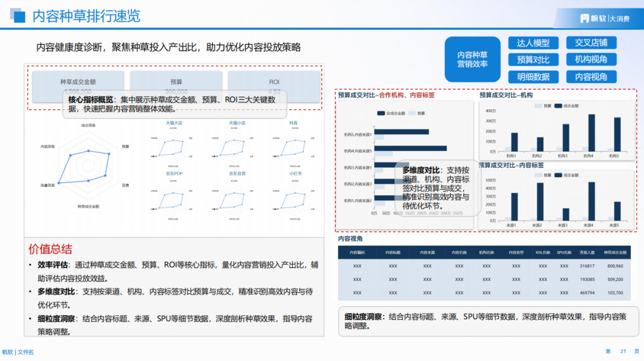
Task: Open 明细数据 section
Action: coord(533,77)
